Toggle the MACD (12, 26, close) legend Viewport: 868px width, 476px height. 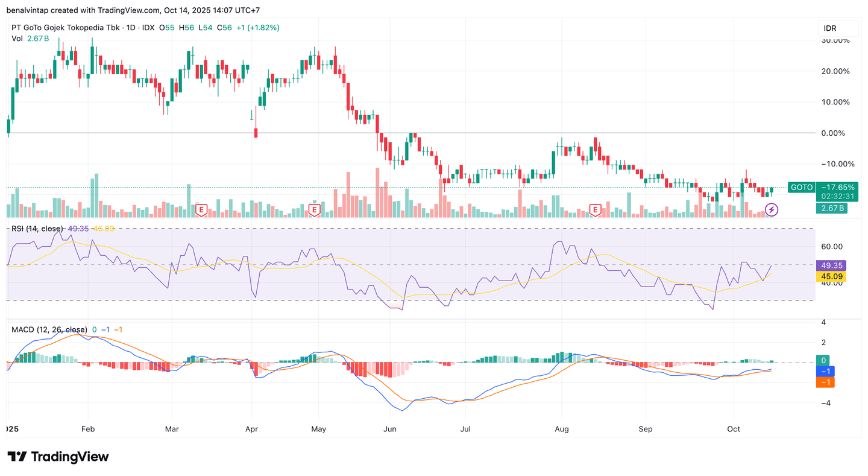pyautogui.click(x=49, y=329)
